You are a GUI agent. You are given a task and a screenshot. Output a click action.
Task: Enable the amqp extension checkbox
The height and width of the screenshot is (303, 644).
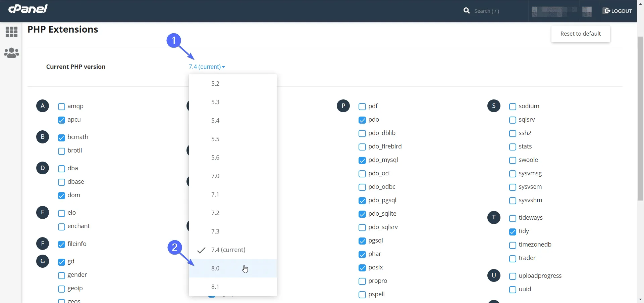click(61, 106)
